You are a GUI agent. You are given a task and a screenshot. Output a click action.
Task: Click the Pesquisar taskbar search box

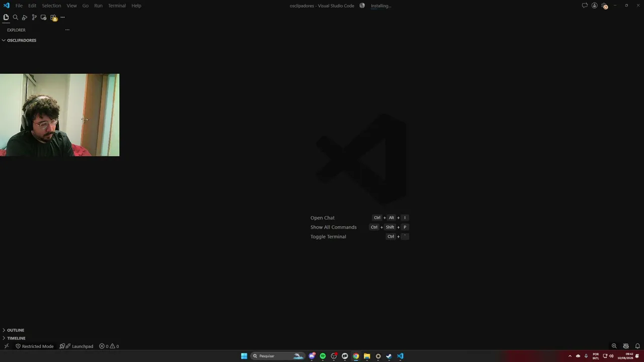point(278,356)
